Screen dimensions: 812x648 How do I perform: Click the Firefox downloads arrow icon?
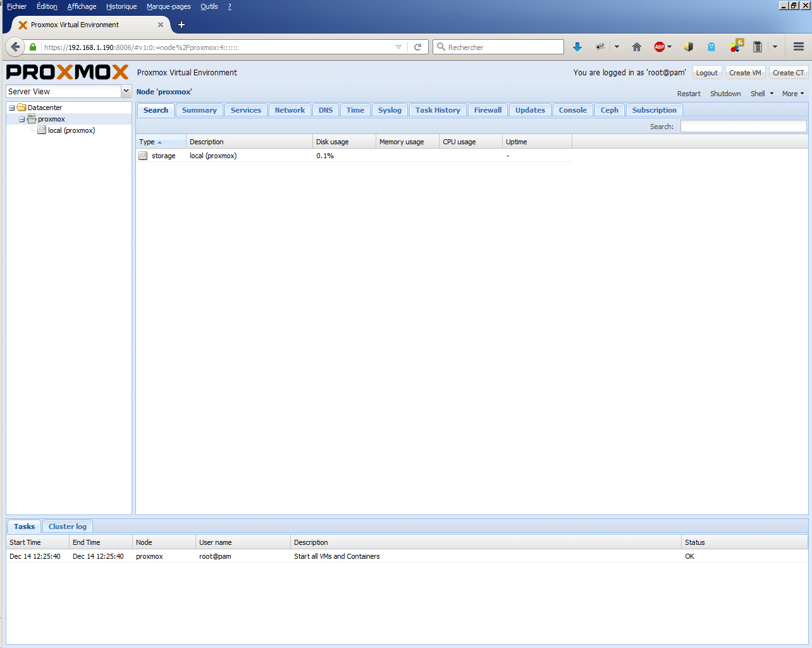[577, 47]
